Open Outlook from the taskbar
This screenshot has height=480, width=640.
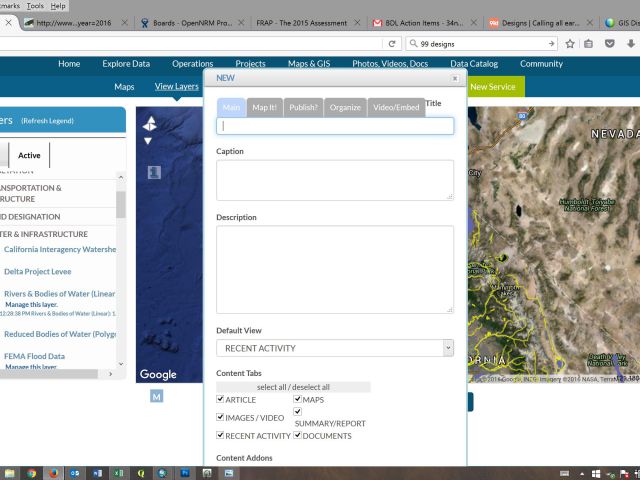(75, 473)
